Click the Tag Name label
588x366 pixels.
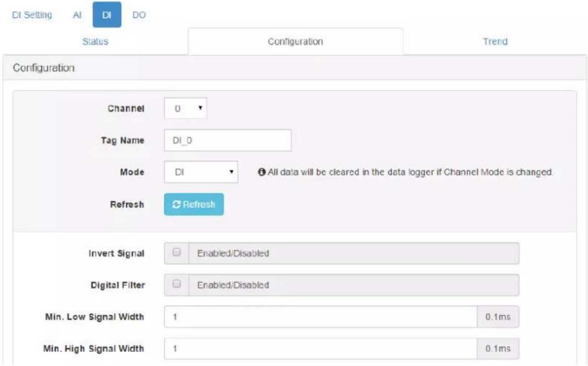coord(123,140)
